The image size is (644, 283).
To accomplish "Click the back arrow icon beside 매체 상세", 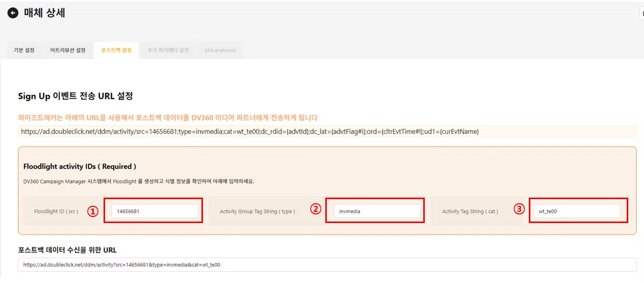I will coord(13,14).
